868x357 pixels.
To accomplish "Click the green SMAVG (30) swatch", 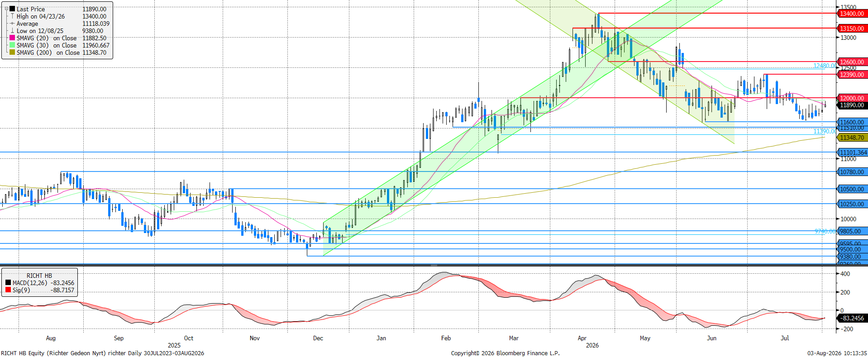I will tap(12, 45).
